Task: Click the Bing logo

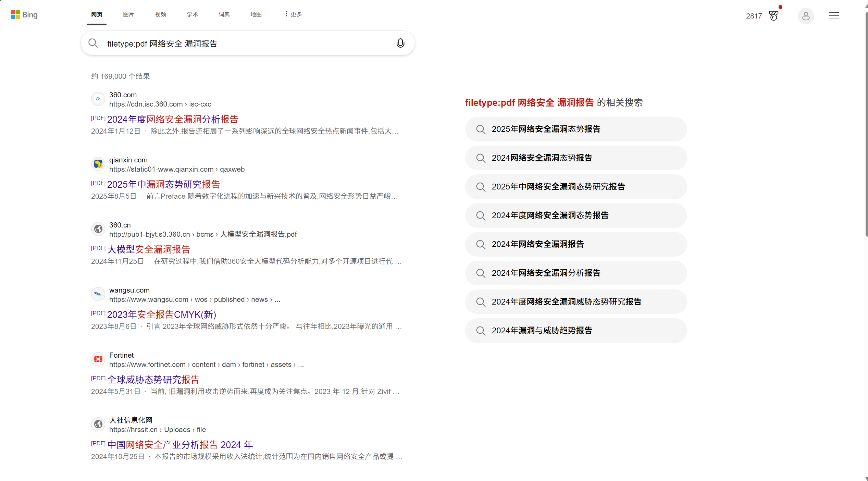Action: point(24,15)
